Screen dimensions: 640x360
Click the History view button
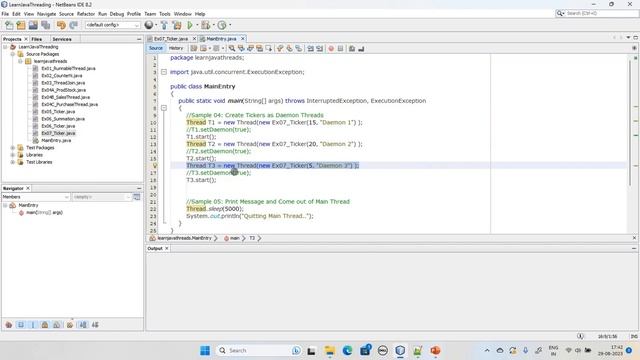point(176,48)
